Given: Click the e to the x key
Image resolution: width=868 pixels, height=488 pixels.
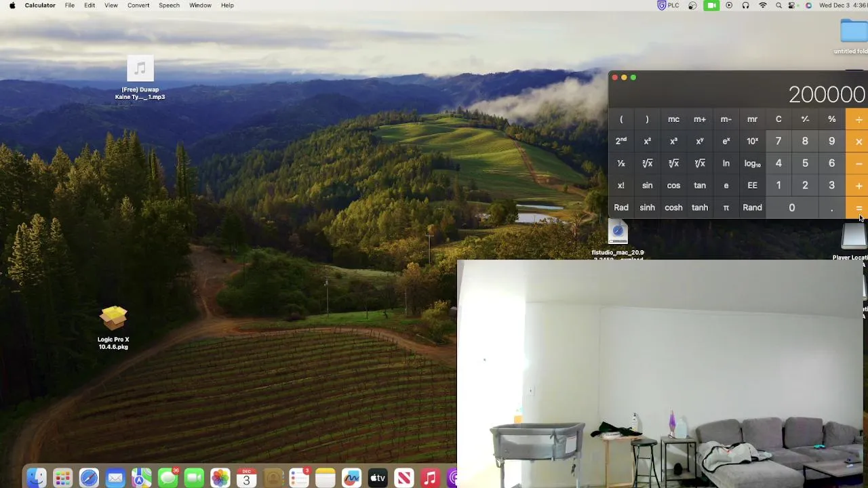Looking at the screenshot, I should pyautogui.click(x=726, y=142).
